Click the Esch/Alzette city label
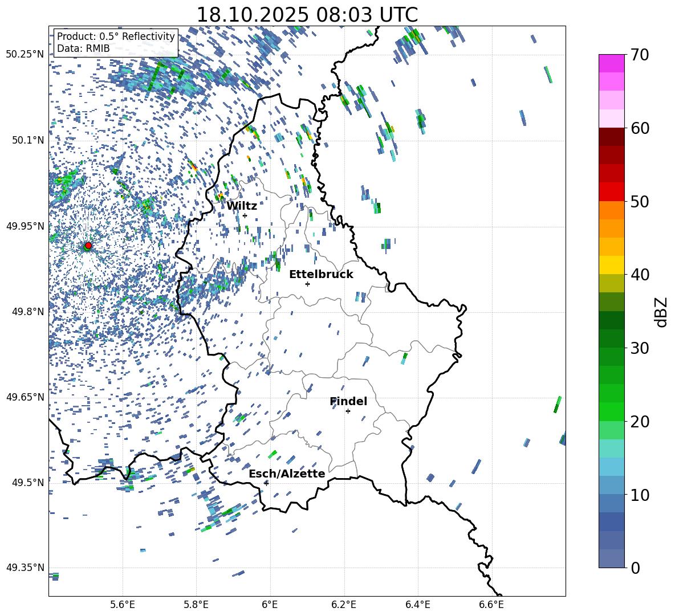 coord(287,474)
